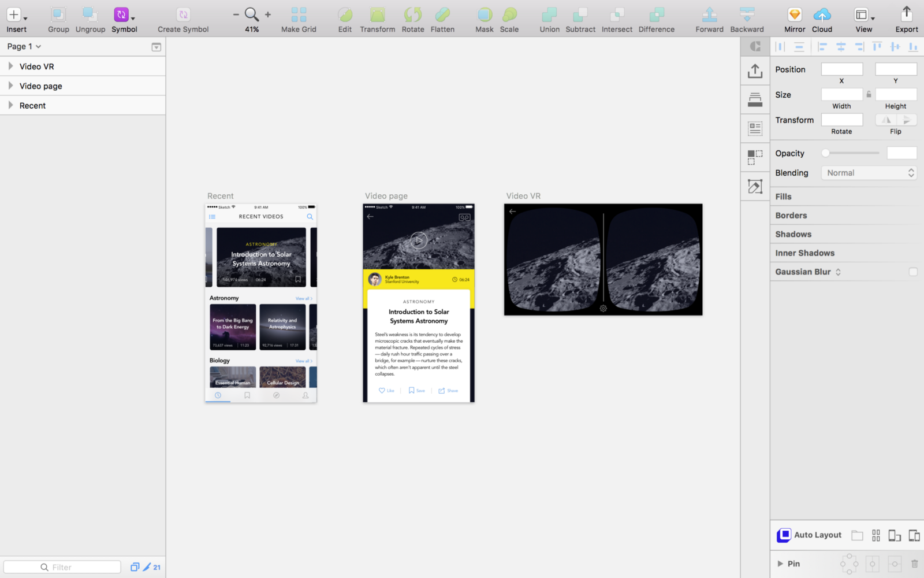Click the Scale tool icon

tap(509, 14)
